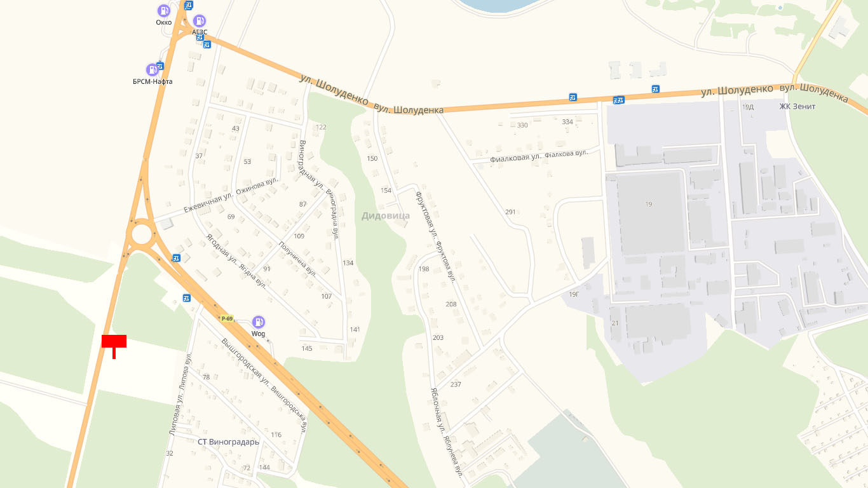The width and height of the screenshot is (868, 488).
Task: Open the СТ Виноградарь label
Action: (228, 442)
